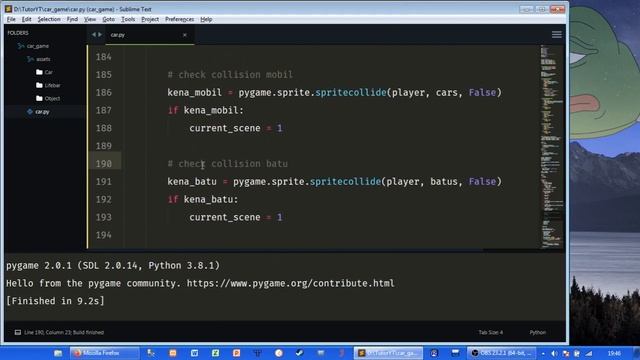Open the File menu
Screen dimensions: 640x360
[11, 19]
